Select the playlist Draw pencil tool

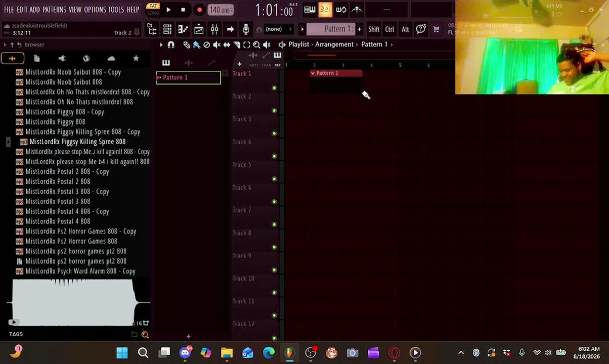(x=187, y=45)
